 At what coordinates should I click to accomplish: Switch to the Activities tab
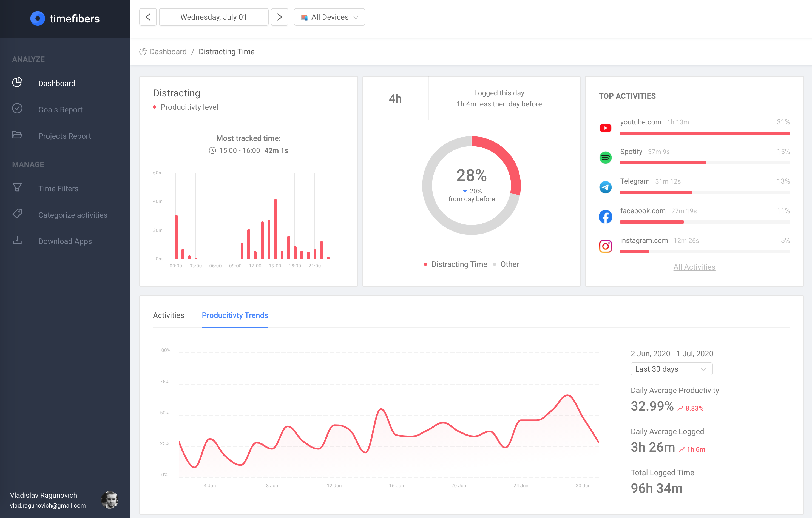(x=168, y=315)
